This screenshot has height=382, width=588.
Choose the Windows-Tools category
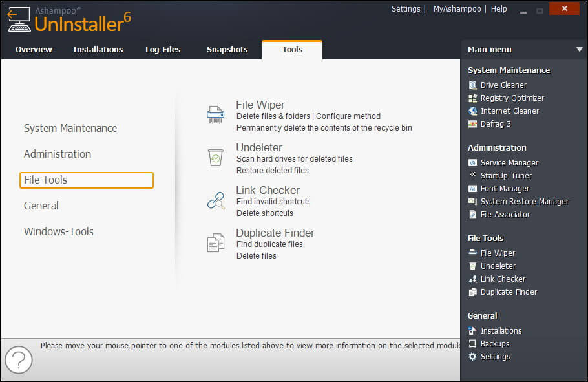59,231
